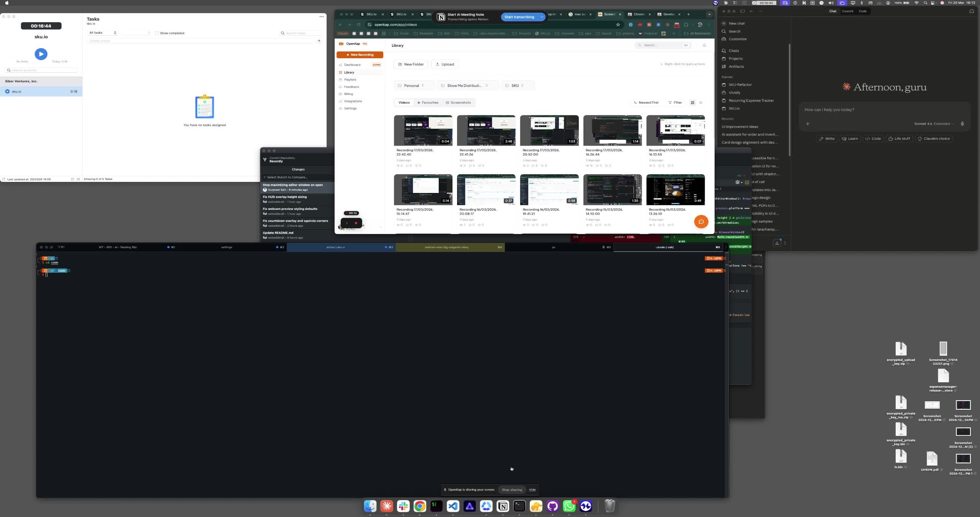The width and height of the screenshot is (980, 517).
Task: Open Playlists in OpenKap sidebar
Action: click(350, 80)
